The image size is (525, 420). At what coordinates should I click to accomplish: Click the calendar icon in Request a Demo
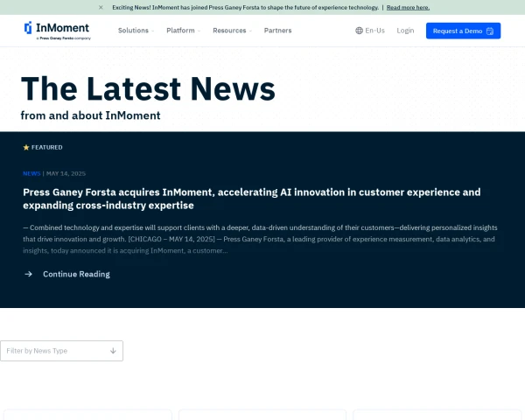coord(491,31)
